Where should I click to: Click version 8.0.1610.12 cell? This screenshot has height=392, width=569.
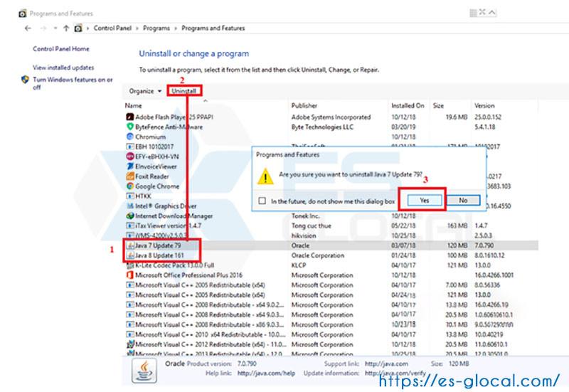[491, 255]
